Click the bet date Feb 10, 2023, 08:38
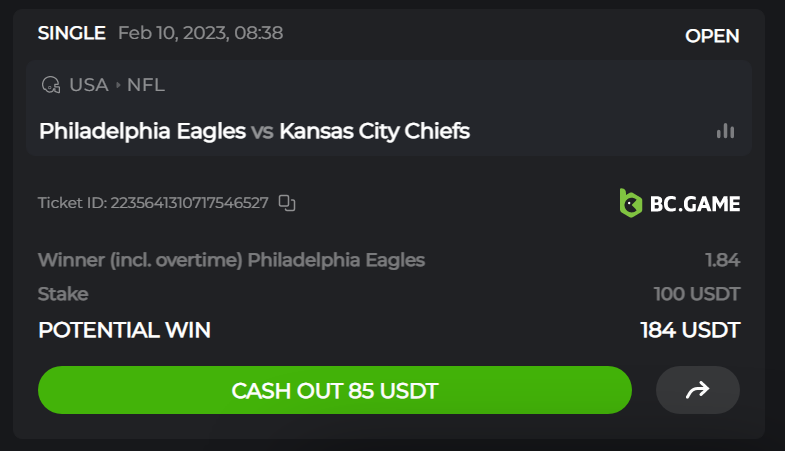 (200, 33)
